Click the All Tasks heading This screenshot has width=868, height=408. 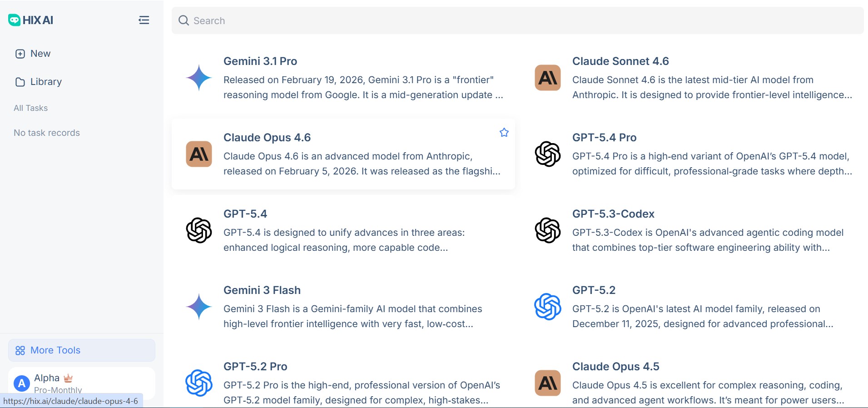tap(31, 108)
